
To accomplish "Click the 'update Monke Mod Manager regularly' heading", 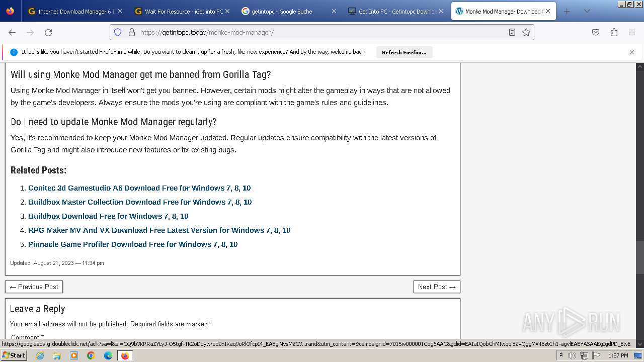I will point(113,122).
